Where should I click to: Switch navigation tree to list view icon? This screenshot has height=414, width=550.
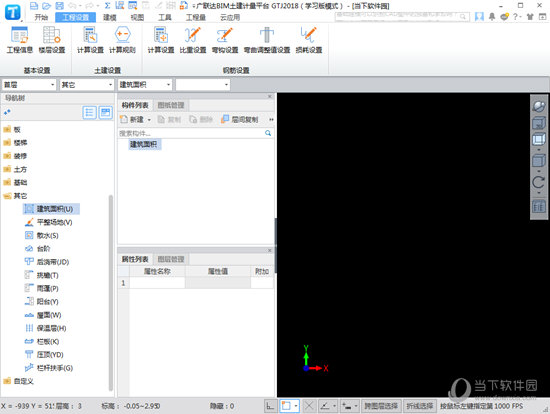click(89, 113)
